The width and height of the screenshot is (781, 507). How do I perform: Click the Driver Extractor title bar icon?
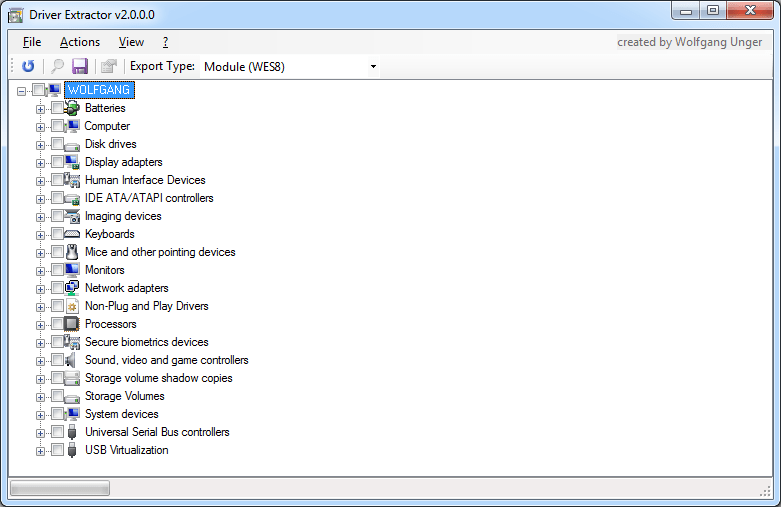pos(15,15)
